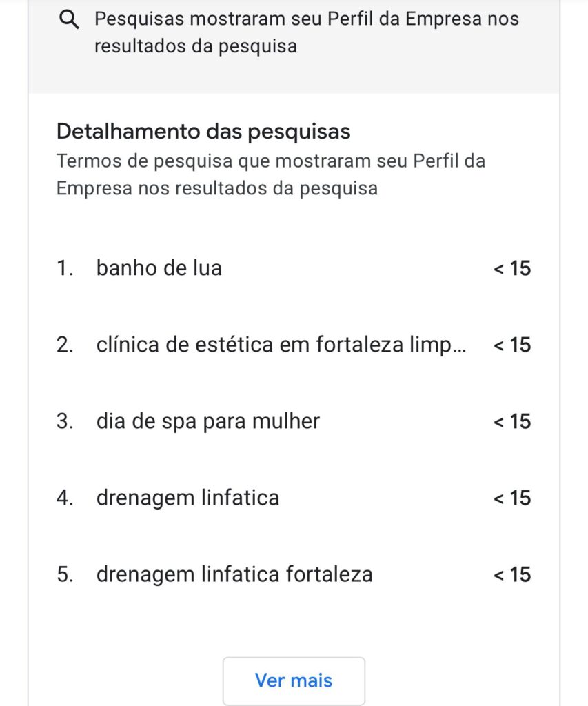
Task: Click the "< 15" count for drenagem linfatica
Action: [512, 498]
